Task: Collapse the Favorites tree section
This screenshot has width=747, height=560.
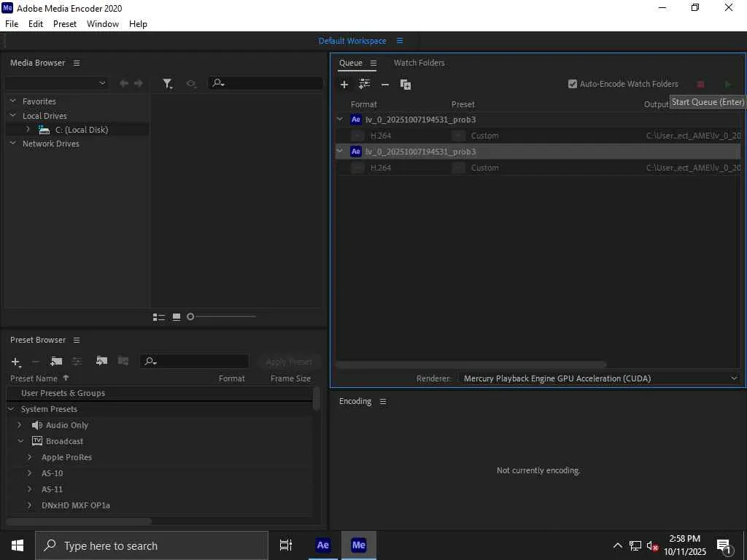Action: [13, 101]
